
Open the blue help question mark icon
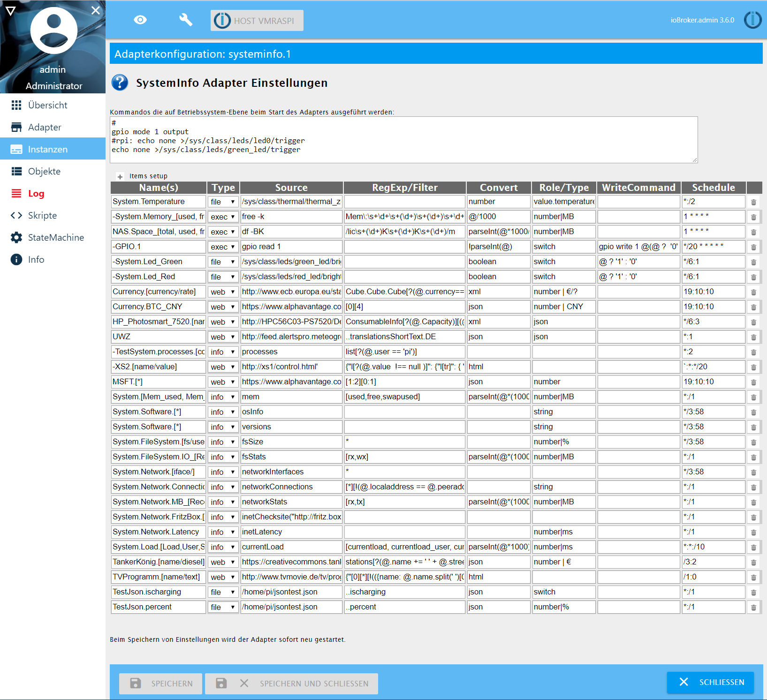(x=120, y=82)
